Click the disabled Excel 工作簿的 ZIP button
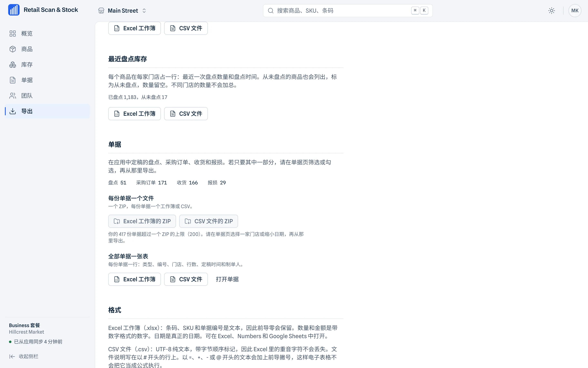 point(142,221)
